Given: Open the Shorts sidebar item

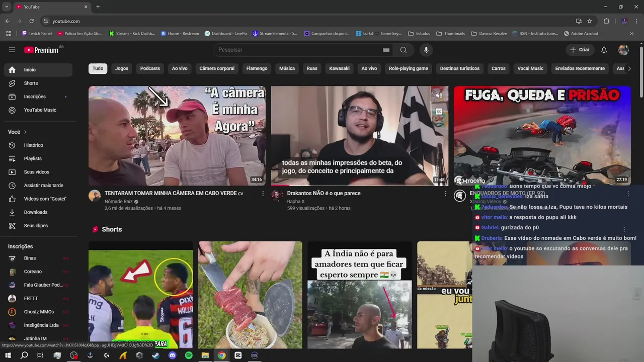Looking at the screenshot, I should coord(38,83).
